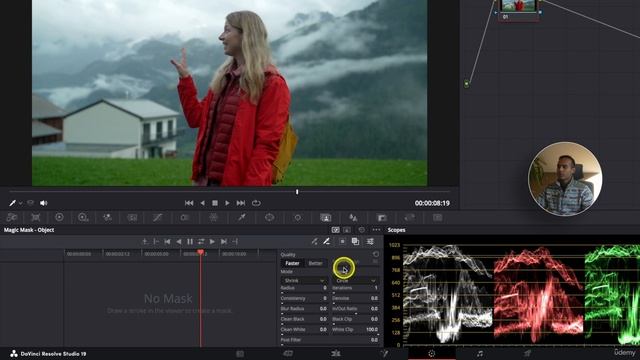Track mask forward and reverse

pos(201,242)
